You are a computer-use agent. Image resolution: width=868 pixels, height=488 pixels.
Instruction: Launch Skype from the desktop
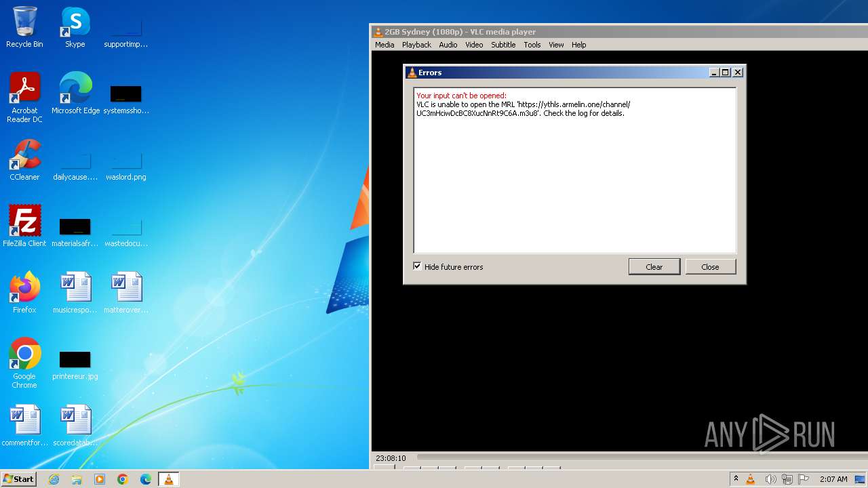(75, 27)
